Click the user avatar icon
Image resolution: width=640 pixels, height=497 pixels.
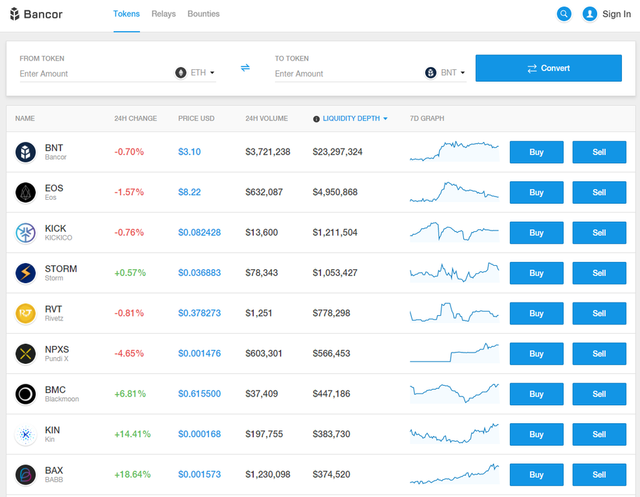(x=589, y=14)
